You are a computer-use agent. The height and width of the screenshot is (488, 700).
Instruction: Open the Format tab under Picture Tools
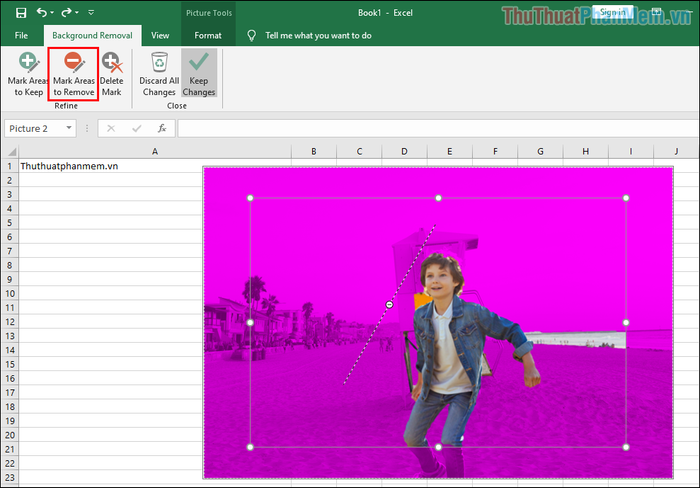point(208,35)
